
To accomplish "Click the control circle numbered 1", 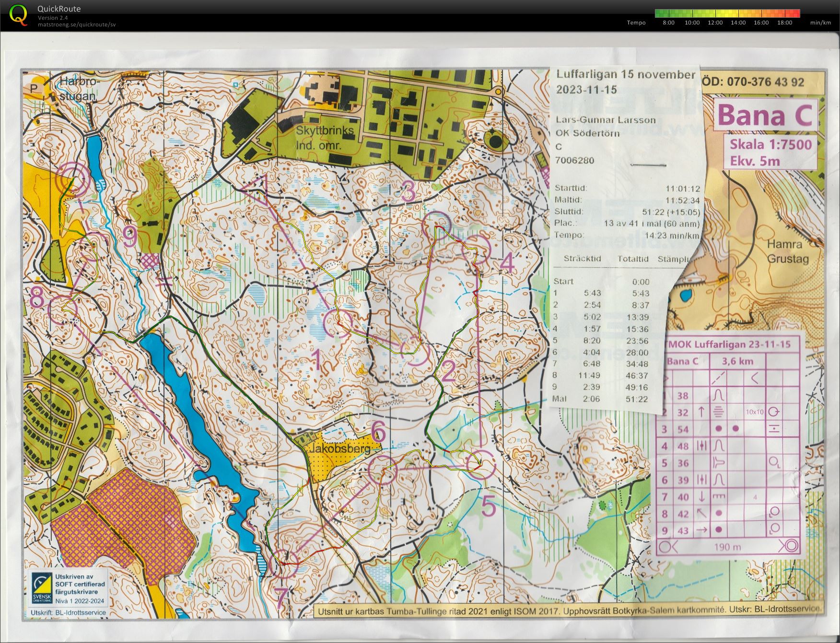I will [339, 323].
